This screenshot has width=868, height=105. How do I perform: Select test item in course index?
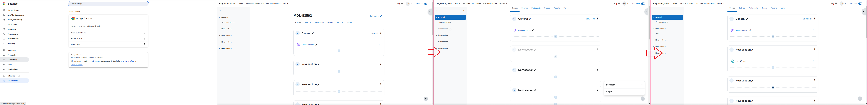tap(657, 33)
